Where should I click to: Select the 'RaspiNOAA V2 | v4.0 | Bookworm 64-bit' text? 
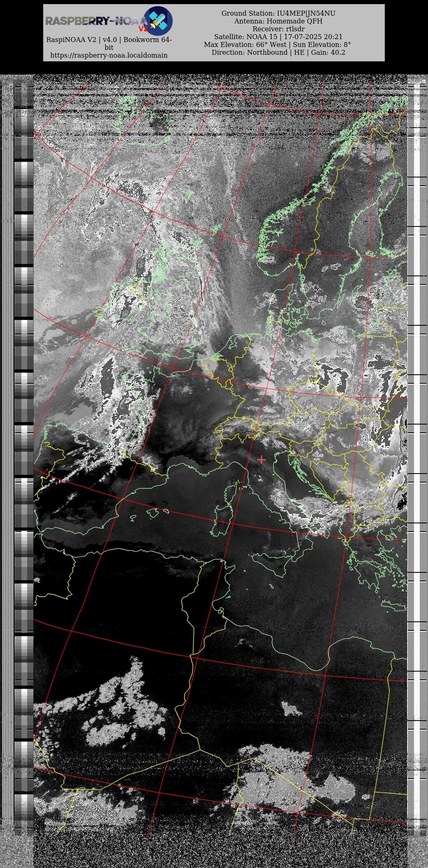109,43
